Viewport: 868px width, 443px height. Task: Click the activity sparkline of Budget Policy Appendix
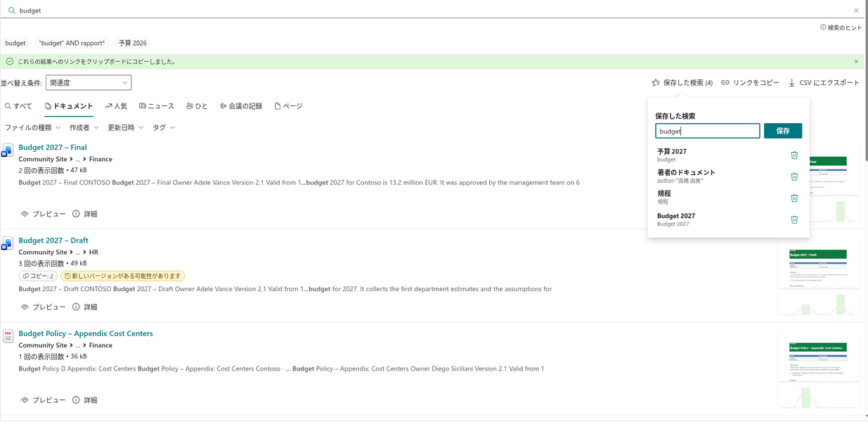[818, 397]
